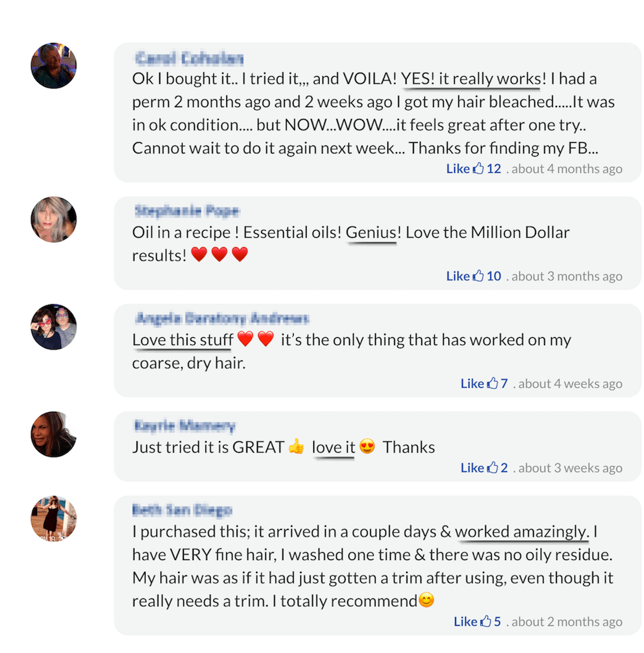Click thumbs-up icon on the 7-likes comment

(x=493, y=384)
